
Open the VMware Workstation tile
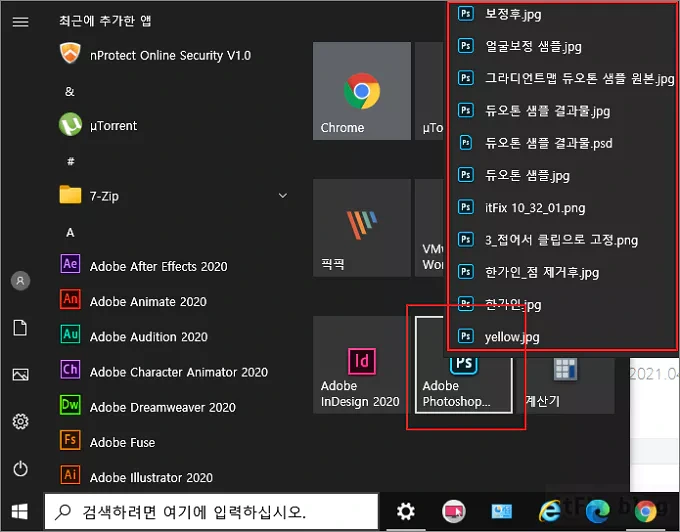tap(431, 228)
